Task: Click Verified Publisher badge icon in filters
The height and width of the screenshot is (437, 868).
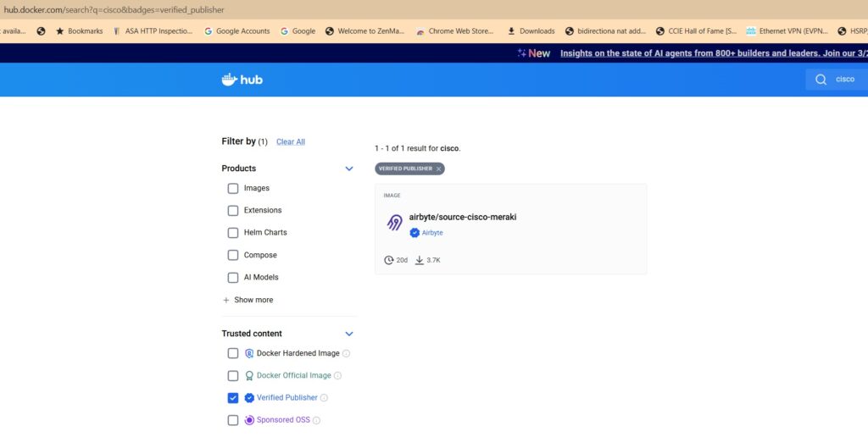Action: 249,398
